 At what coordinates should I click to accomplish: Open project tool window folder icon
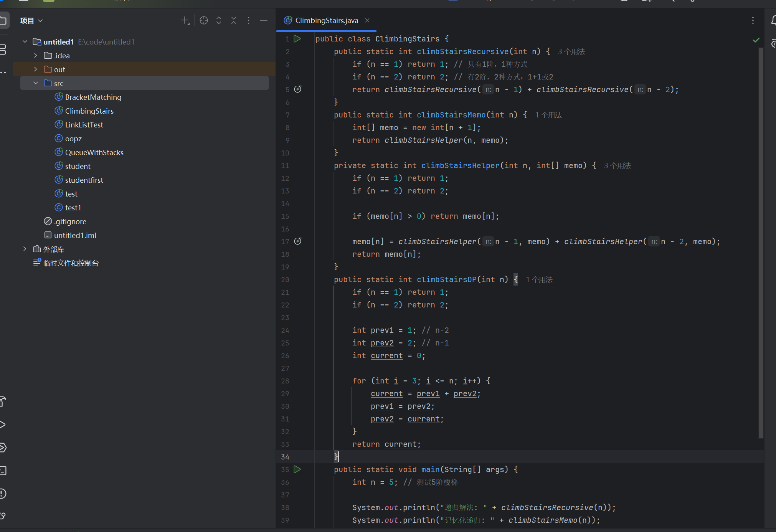point(4,20)
